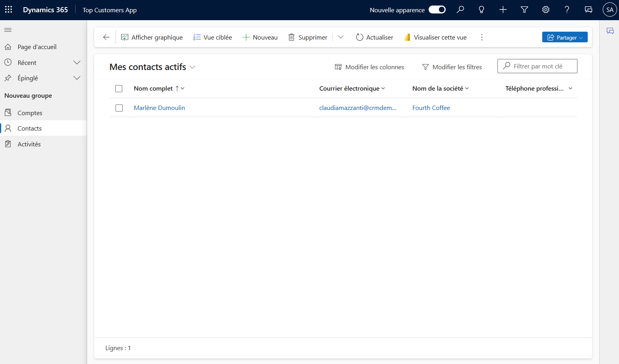Select the Marlène Dumoulin row checkbox
The width and height of the screenshot is (619, 364).
119,108
